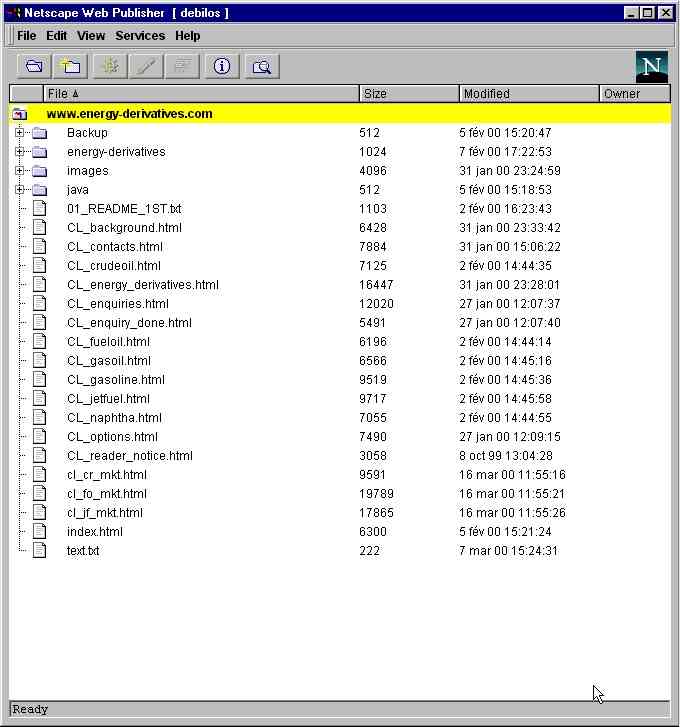
Task: Open the Help menu
Action: coord(188,36)
